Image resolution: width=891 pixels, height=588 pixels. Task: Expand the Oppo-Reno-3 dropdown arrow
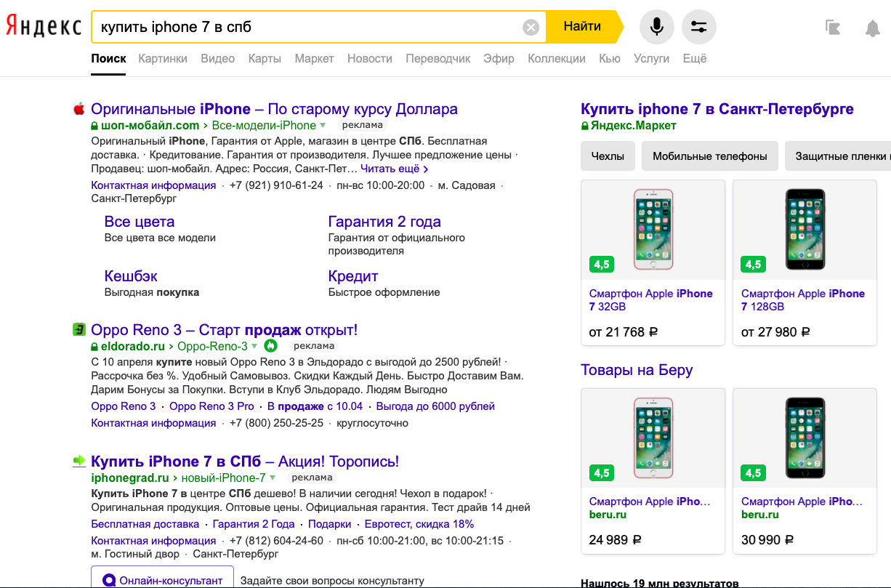coord(254,346)
